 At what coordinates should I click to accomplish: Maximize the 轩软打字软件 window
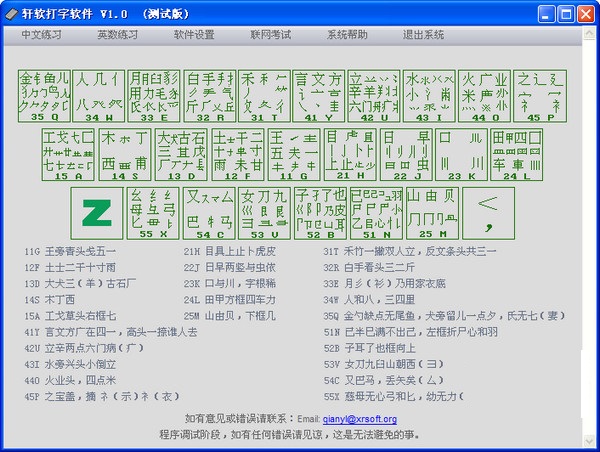point(566,15)
